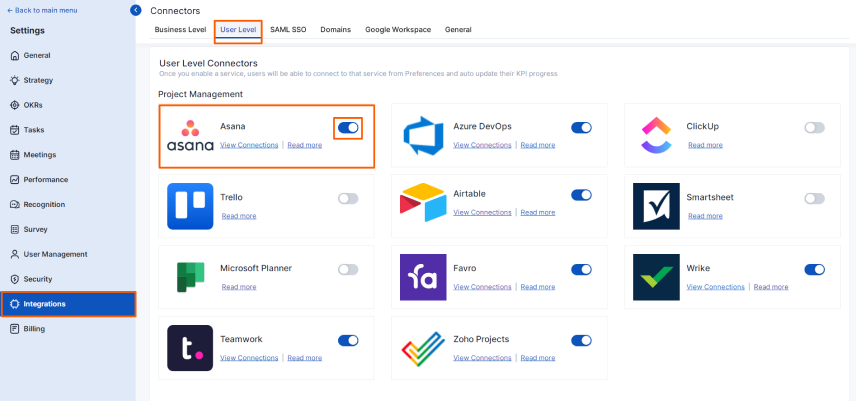Click Back to main menu link
This screenshot has height=401, width=856.
tap(43, 10)
